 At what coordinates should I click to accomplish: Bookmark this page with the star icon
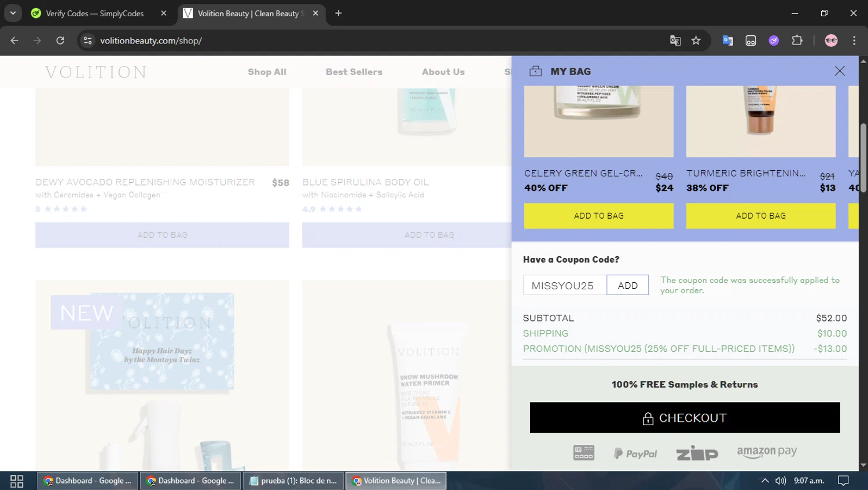click(x=696, y=40)
